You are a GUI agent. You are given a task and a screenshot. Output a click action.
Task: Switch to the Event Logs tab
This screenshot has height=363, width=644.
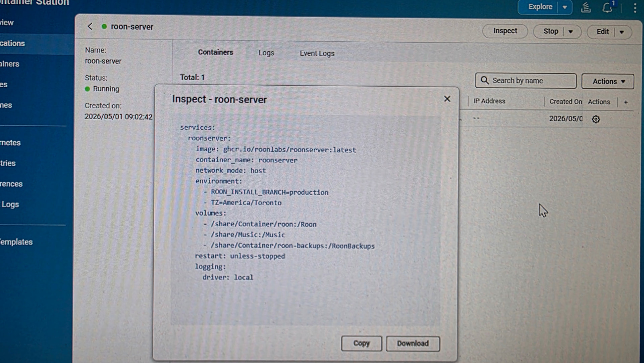[317, 53]
